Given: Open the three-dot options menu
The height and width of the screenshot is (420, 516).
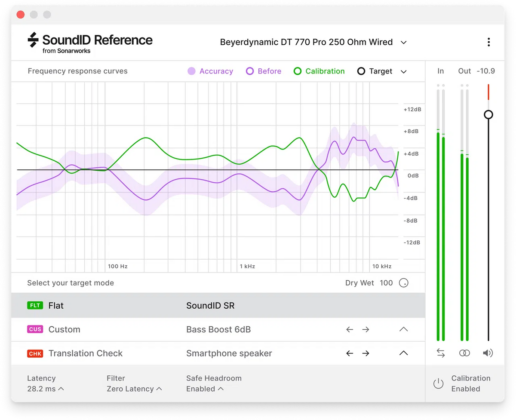Looking at the screenshot, I should pyautogui.click(x=488, y=42).
